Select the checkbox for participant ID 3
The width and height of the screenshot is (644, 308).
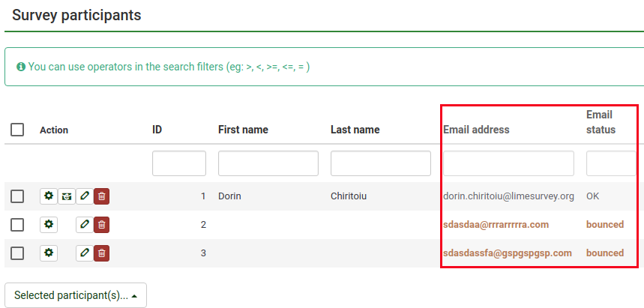[x=17, y=253]
